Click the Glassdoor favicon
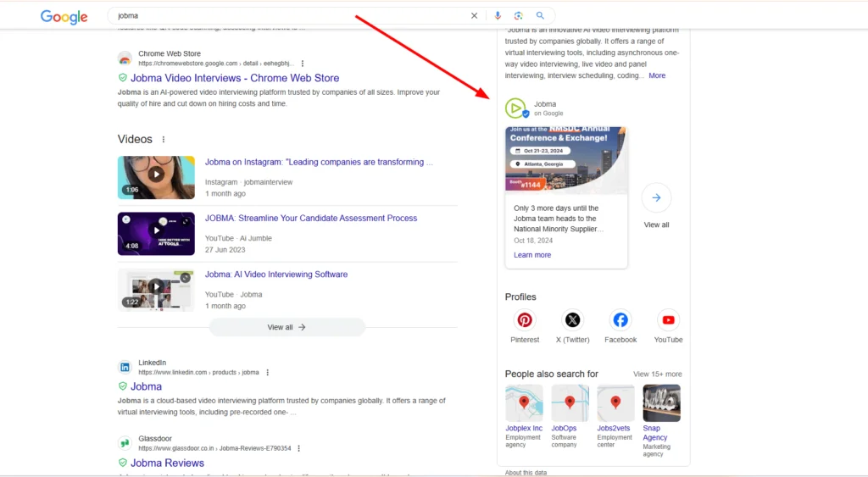The image size is (868, 477). click(125, 443)
